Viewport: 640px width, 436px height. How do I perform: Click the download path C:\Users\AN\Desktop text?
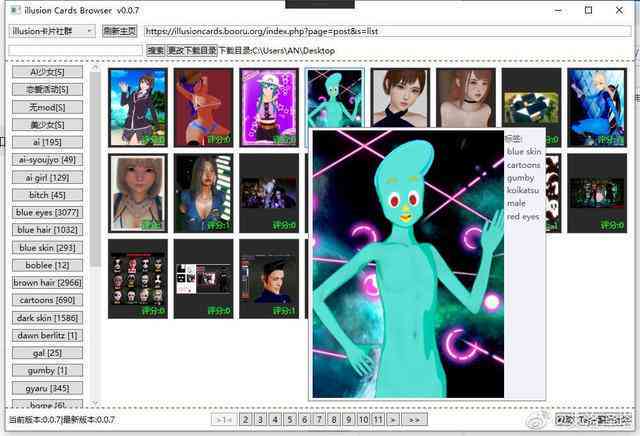coord(293,51)
